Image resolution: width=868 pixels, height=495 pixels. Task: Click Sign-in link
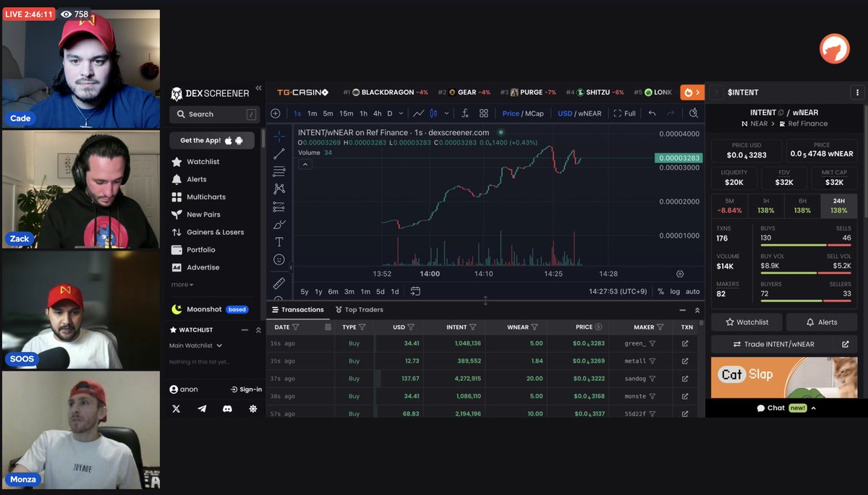246,389
